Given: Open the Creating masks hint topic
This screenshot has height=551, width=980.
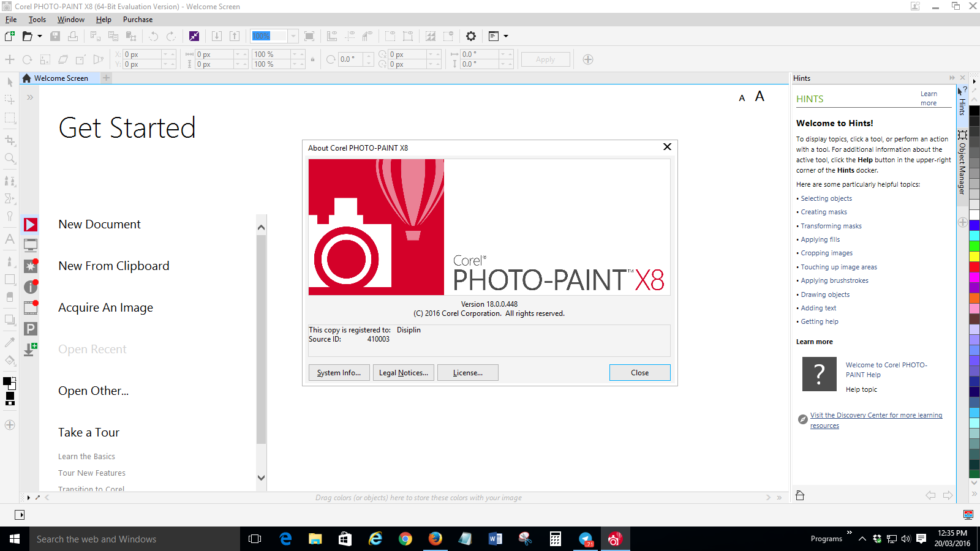Looking at the screenshot, I should tap(823, 211).
